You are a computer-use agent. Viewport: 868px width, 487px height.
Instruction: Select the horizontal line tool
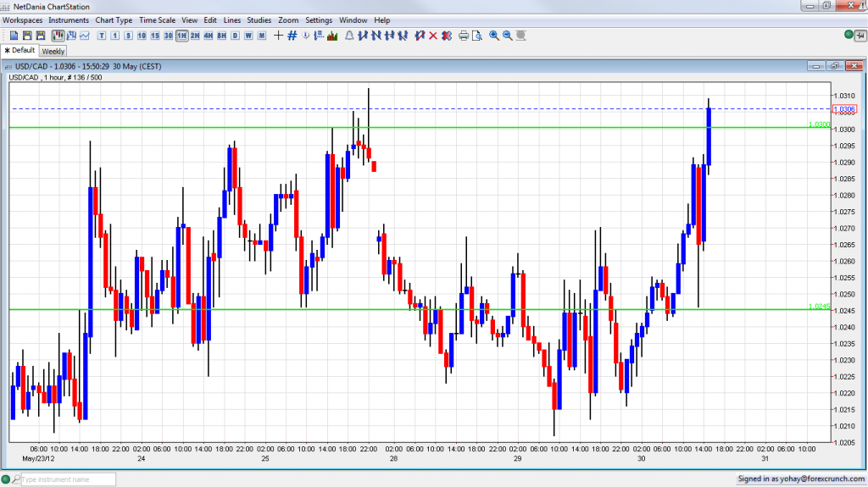390,36
